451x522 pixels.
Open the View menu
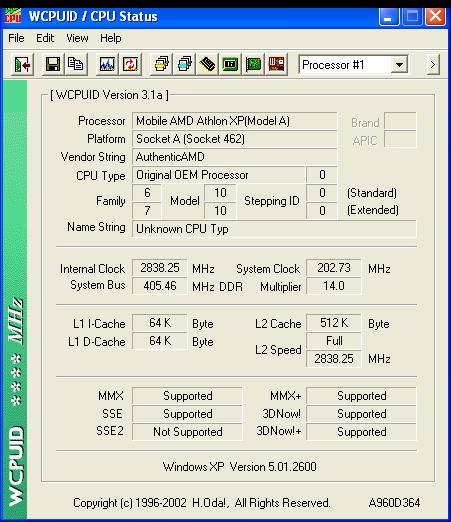pos(77,38)
